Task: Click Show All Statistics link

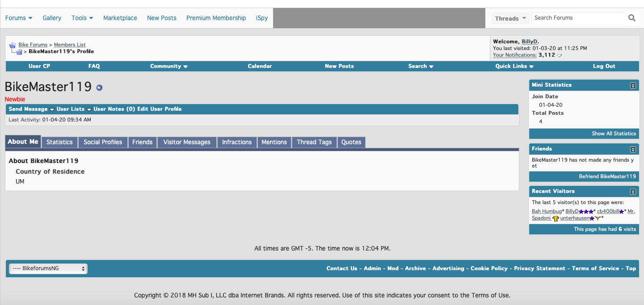Action: pos(614,134)
